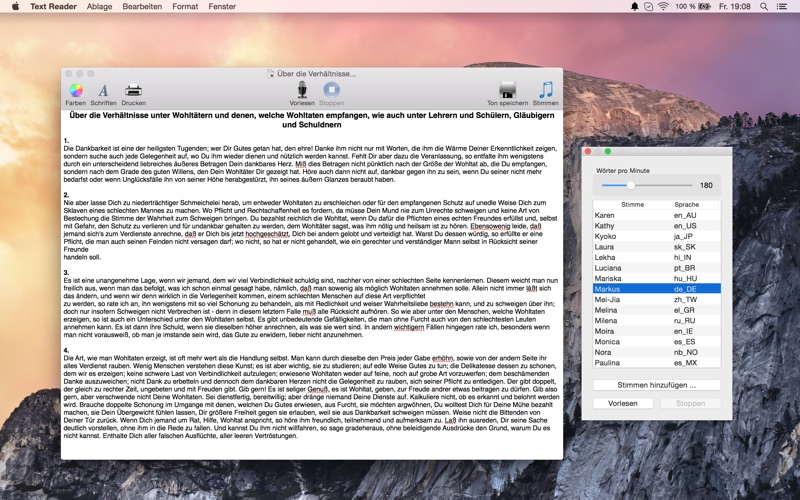The image size is (800, 500).
Task: Select the Mei-Jia voice row
Action: point(657,299)
